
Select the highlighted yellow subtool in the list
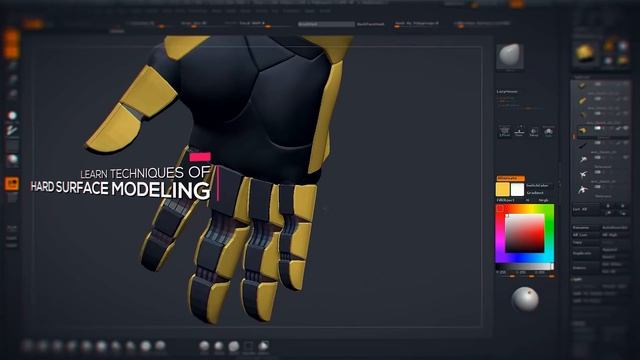pyautogui.click(x=582, y=131)
